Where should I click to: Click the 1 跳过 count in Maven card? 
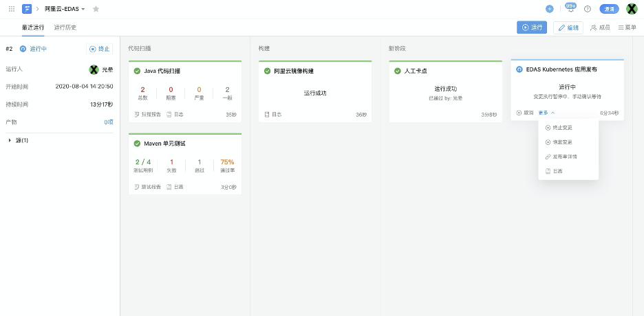(200, 162)
